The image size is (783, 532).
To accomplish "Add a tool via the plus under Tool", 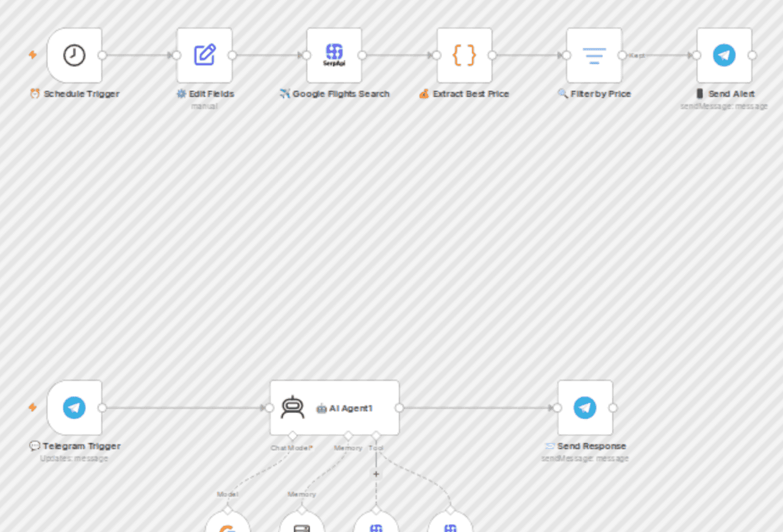I will point(376,473).
